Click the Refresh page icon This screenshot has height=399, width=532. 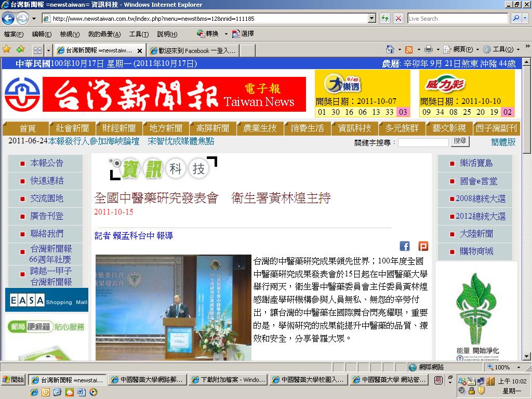(385, 18)
